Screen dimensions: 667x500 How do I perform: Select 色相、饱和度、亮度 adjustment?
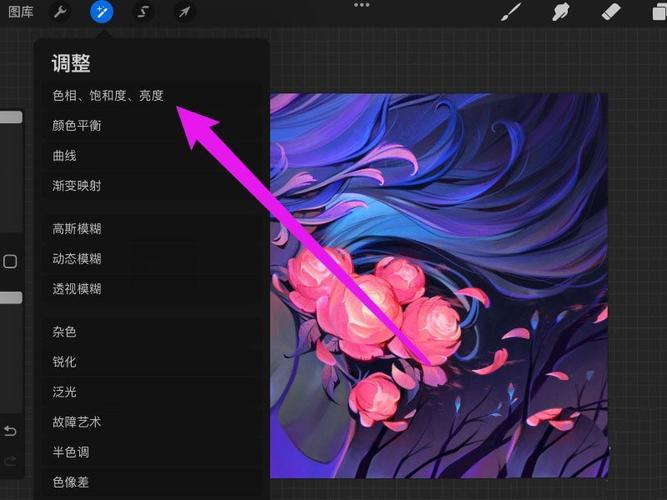[x=108, y=96]
